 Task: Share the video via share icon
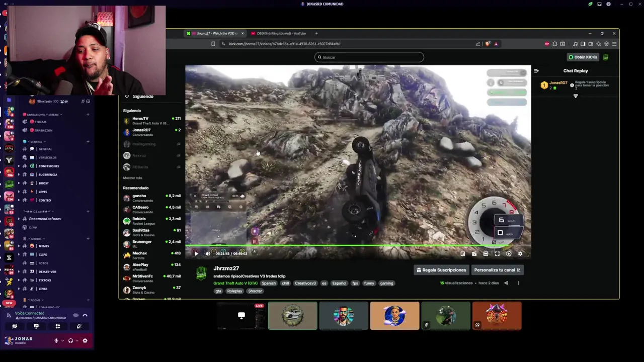(x=506, y=283)
